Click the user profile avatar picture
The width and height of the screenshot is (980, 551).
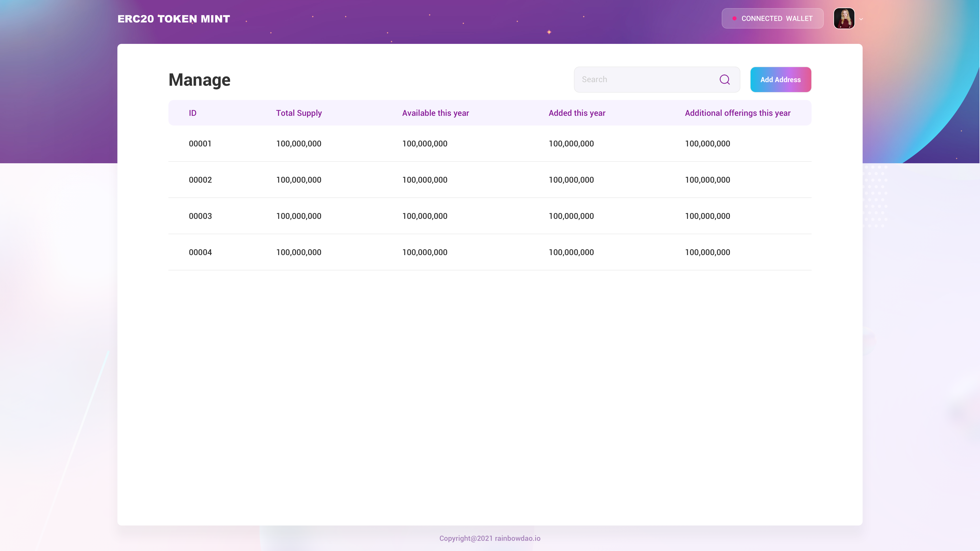[844, 18]
